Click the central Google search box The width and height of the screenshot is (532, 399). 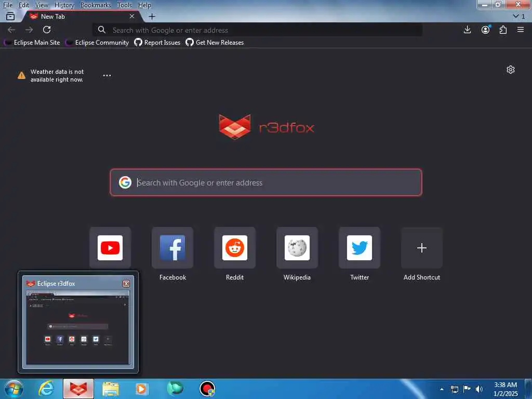(x=266, y=182)
